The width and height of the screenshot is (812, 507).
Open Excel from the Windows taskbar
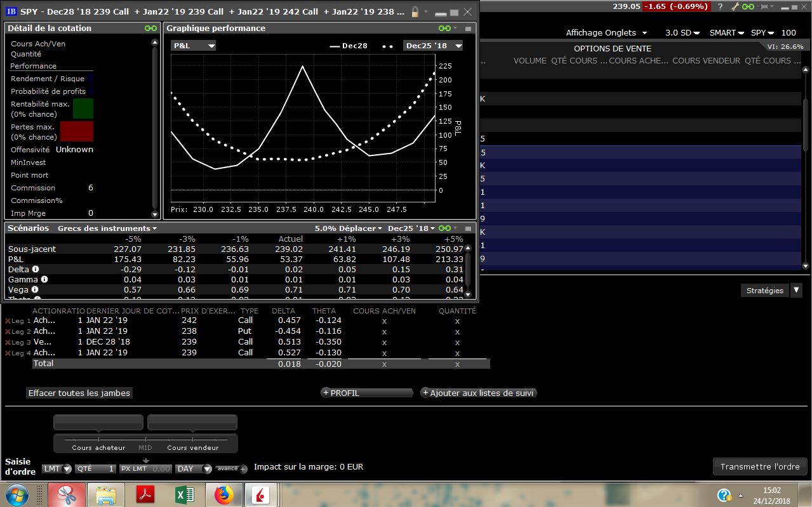pyautogui.click(x=184, y=494)
